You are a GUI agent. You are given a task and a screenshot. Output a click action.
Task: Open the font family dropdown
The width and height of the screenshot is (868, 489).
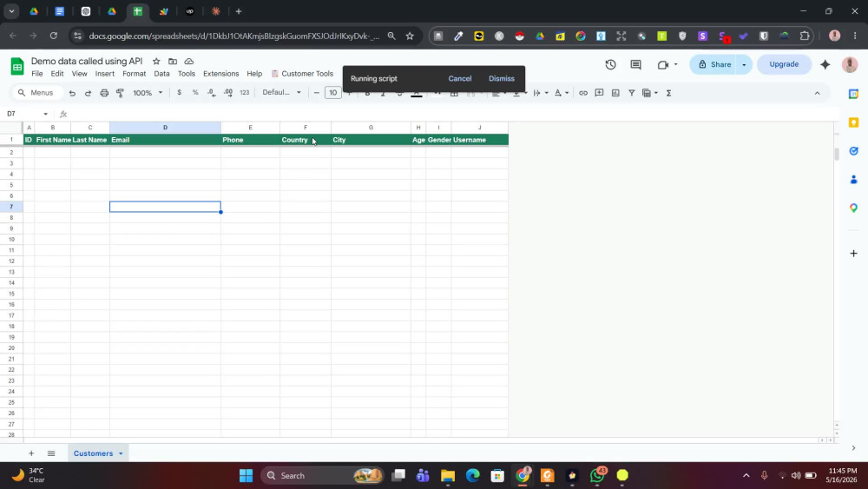[282, 92]
